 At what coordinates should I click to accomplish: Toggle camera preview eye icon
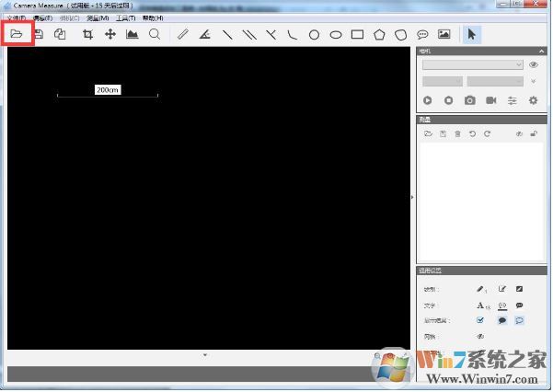pos(533,65)
